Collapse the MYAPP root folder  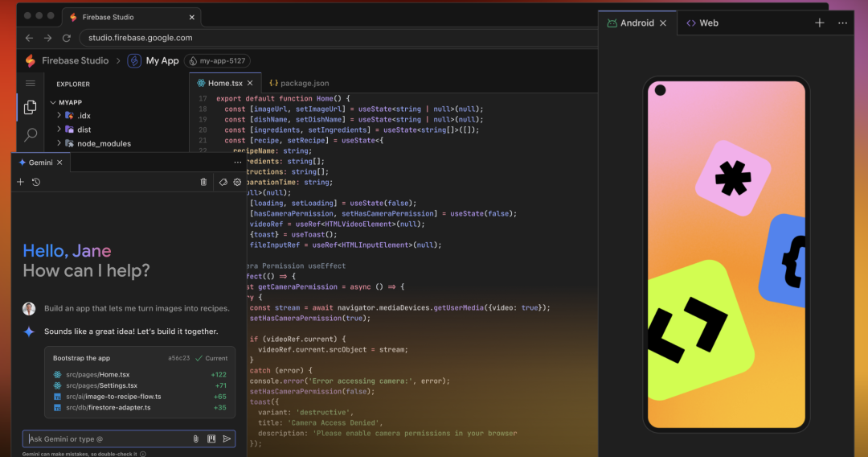click(53, 102)
